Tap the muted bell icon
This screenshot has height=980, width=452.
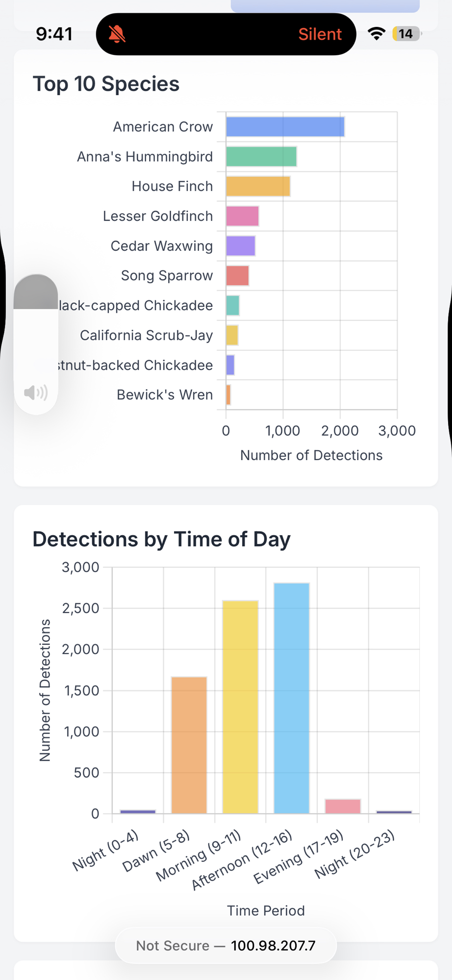point(117,34)
